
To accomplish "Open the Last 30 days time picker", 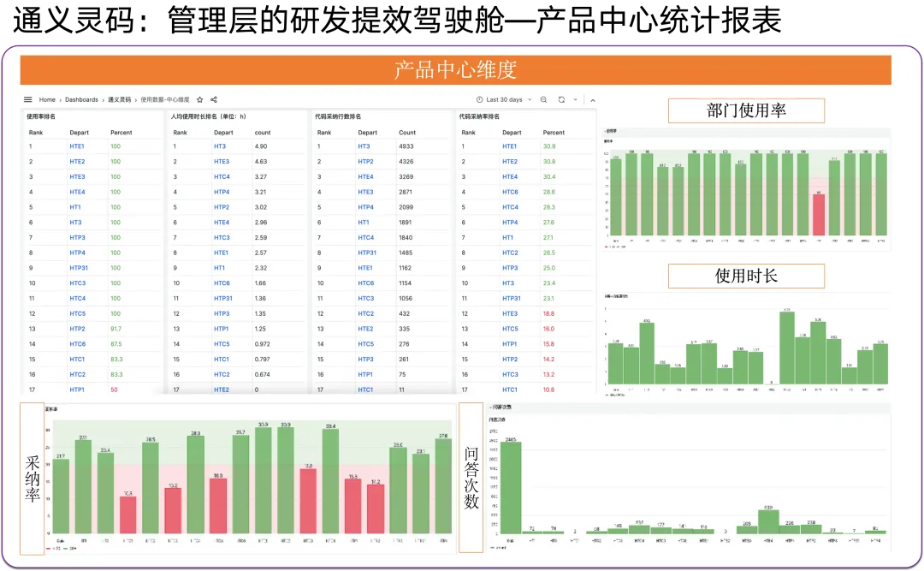I will (504, 99).
